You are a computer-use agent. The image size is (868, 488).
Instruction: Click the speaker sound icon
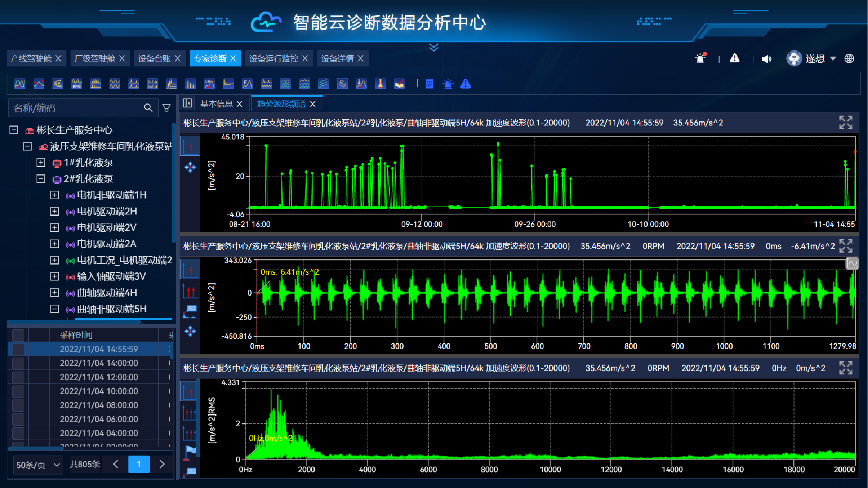click(x=766, y=59)
